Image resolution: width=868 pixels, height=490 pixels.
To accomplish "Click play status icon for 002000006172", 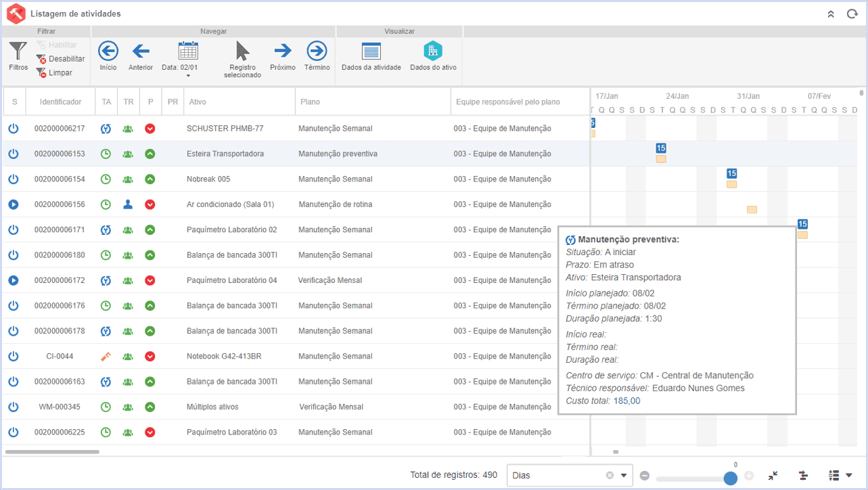I will pos(14,280).
